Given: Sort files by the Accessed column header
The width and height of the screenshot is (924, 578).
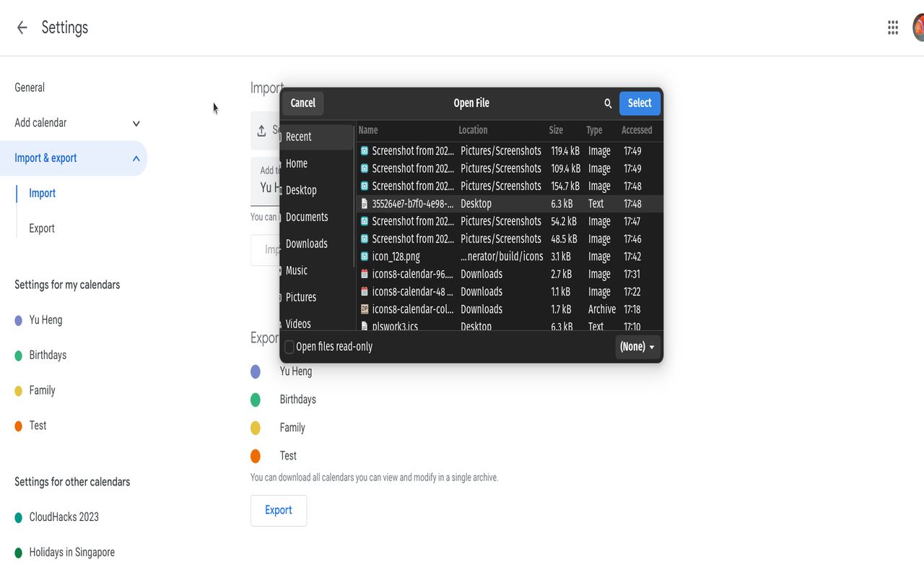Looking at the screenshot, I should pos(637,130).
